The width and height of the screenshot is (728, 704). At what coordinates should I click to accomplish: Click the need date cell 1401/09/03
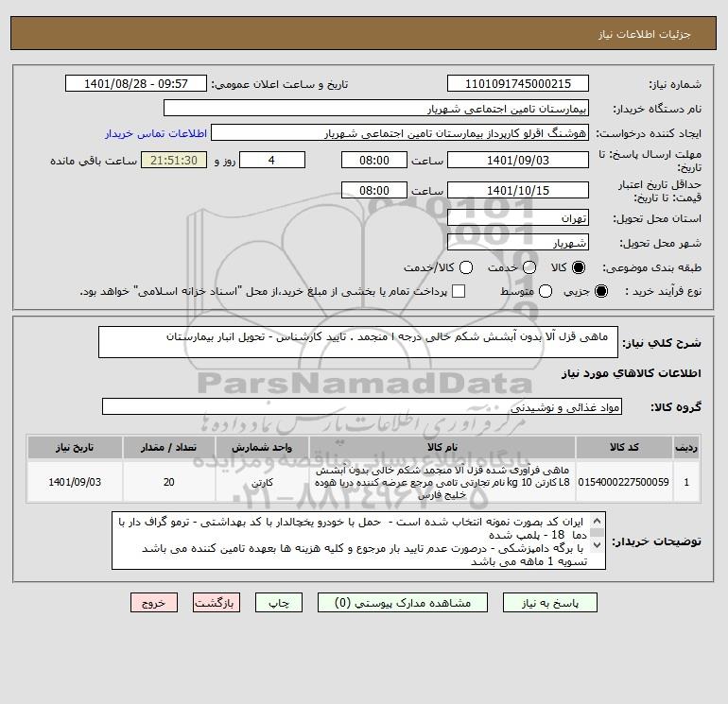coord(75,482)
